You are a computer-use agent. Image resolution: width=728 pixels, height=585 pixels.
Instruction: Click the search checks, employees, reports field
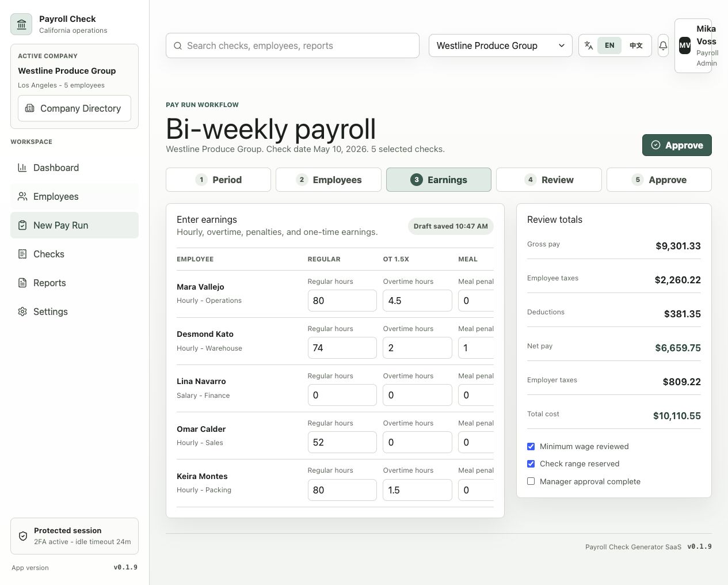(292, 45)
